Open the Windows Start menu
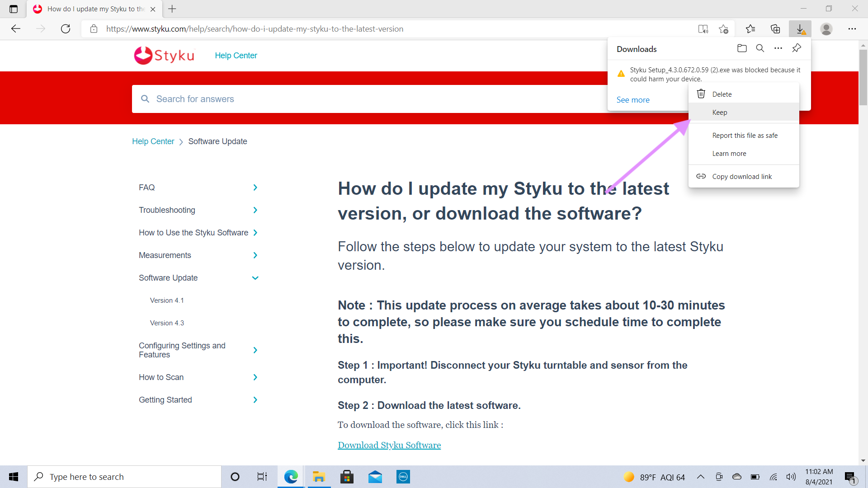 pyautogui.click(x=14, y=477)
